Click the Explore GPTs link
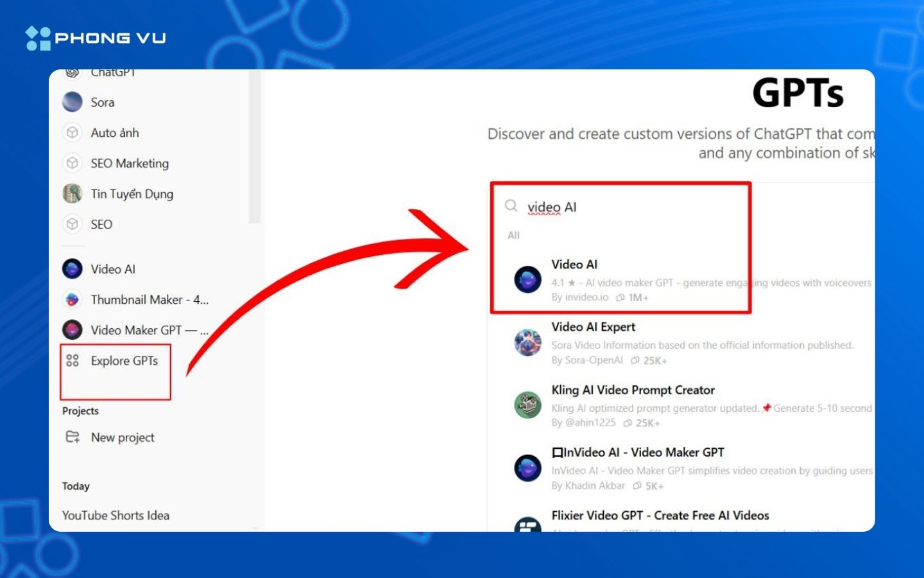The width and height of the screenshot is (924, 578). (x=124, y=361)
